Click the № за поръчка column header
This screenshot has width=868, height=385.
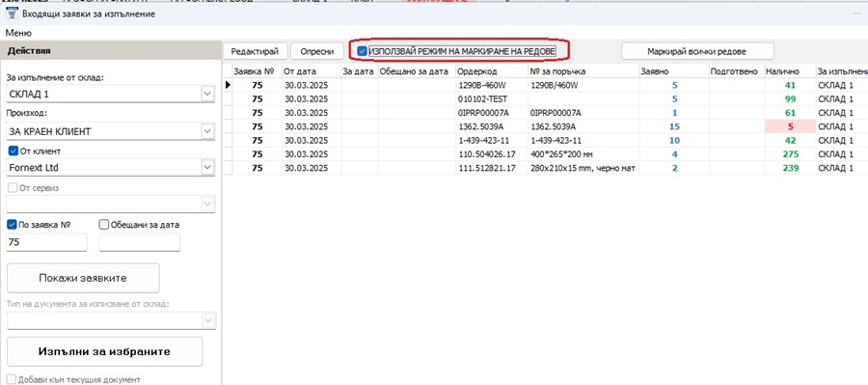coord(583,71)
